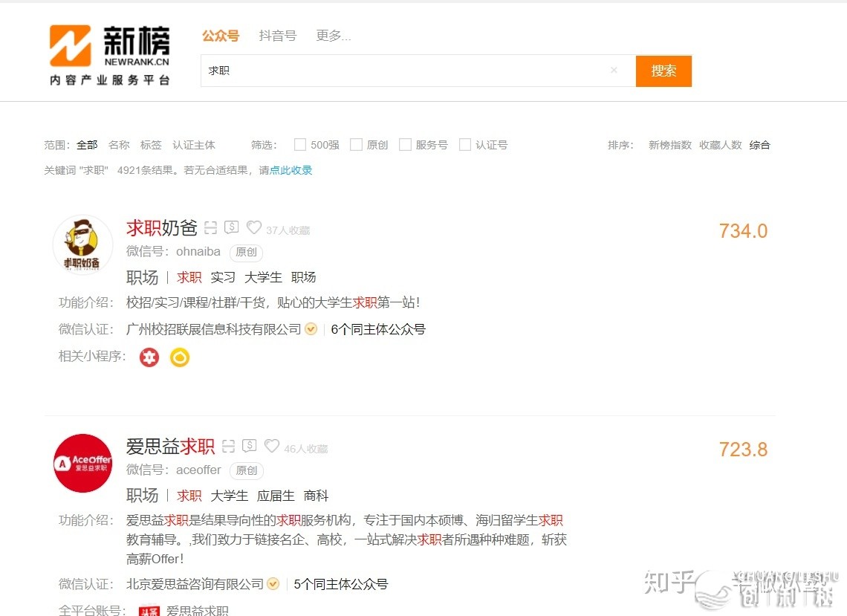Image resolution: width=847 pixels, height=616 pixels.
Task: Open the 求职奶爸 account avatar
Action: point(82,244)
